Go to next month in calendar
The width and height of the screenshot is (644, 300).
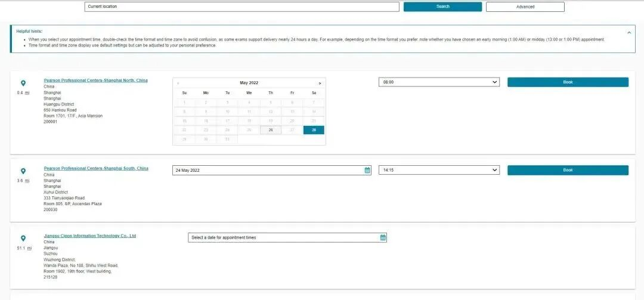(x=320, y=83)
